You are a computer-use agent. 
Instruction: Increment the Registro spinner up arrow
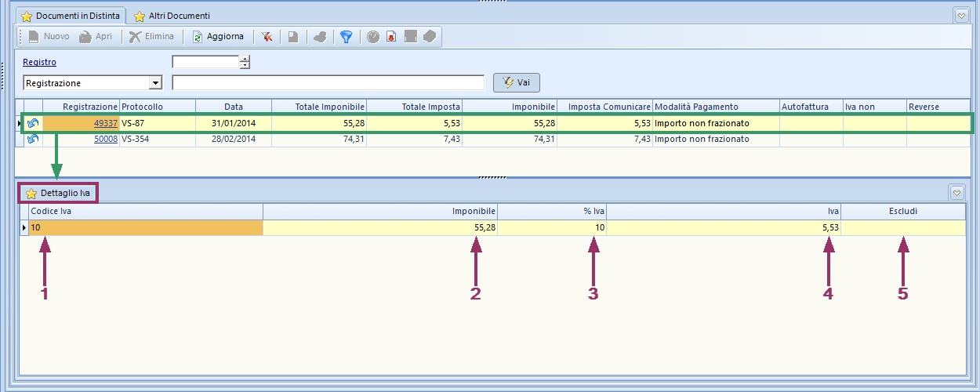tap(245, 59)
